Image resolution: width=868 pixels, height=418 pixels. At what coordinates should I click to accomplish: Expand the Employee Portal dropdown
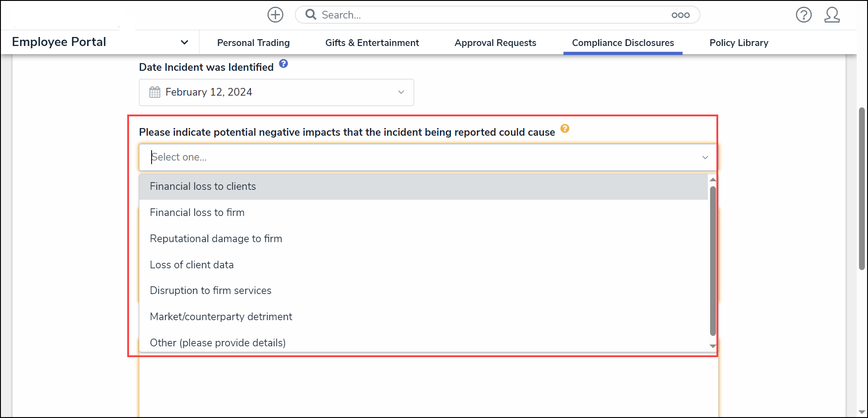[184, 42]
